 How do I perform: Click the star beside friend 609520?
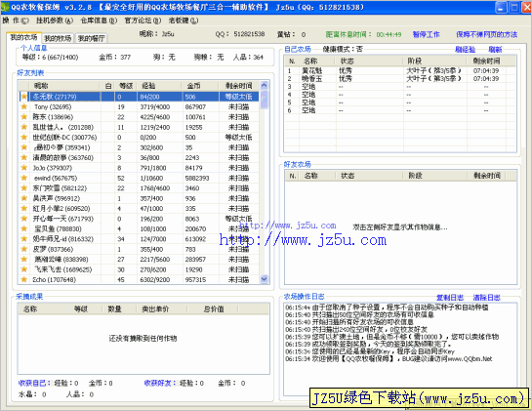(24, 208)
